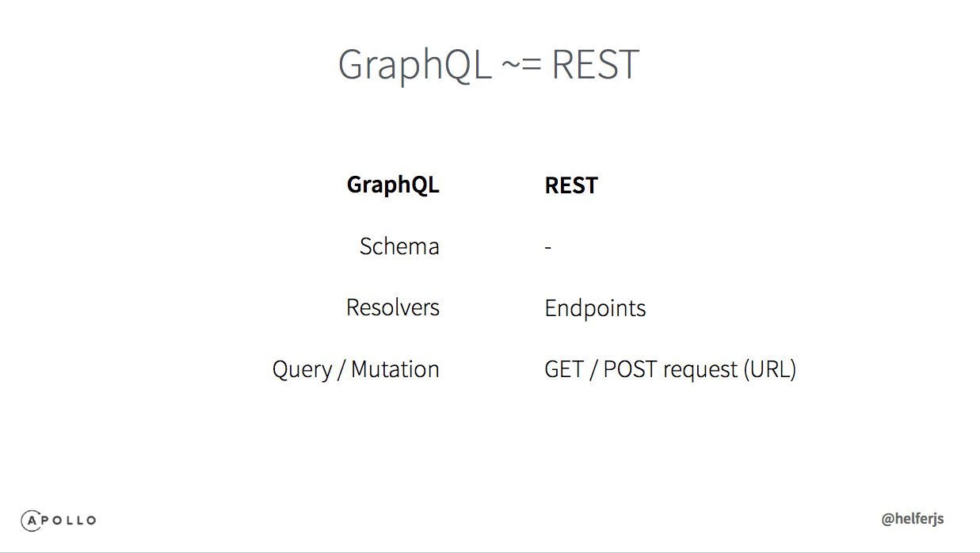Click the (URL) text in last row

click(769, 370)
